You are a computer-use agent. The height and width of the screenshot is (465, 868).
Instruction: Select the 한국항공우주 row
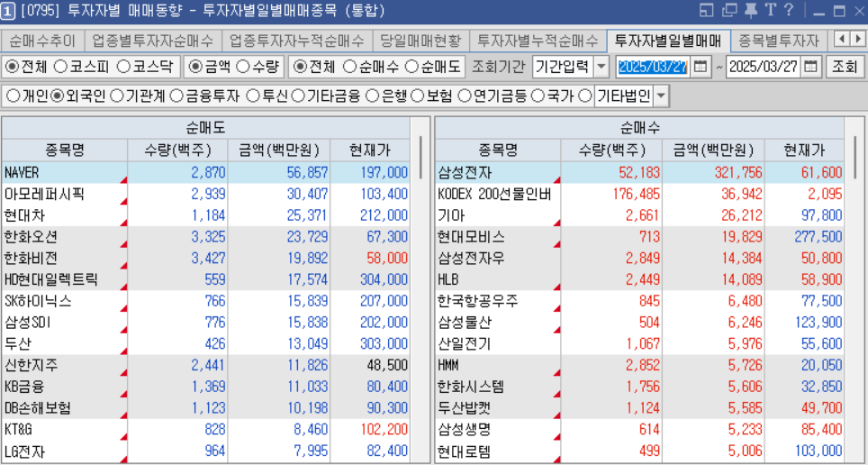coord(639,301)
